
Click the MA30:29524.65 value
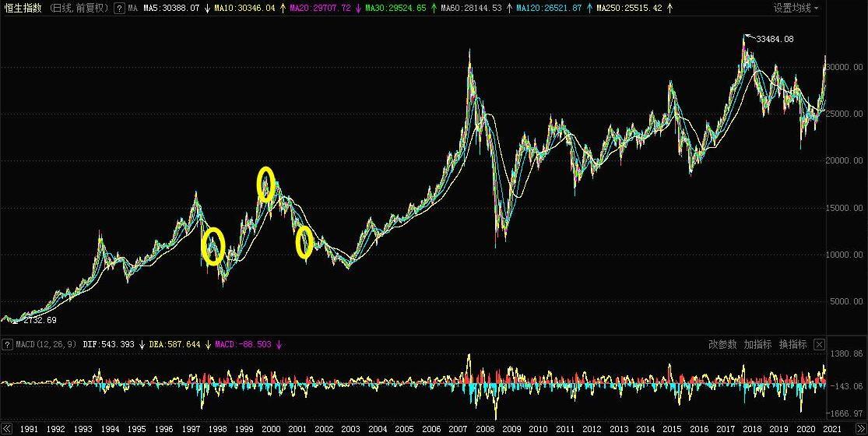(x=395, y=9)
